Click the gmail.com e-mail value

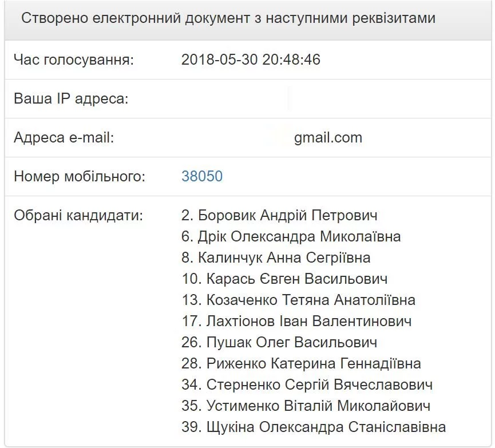(x=328, y=137)
